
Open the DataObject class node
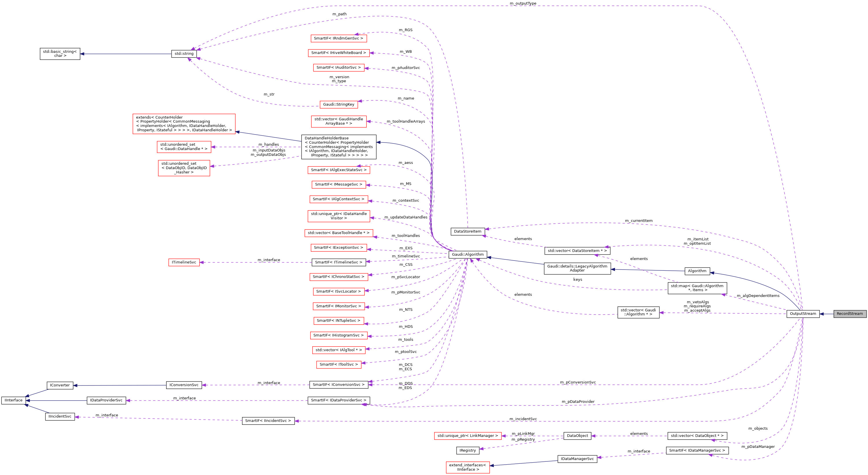[x=577, y=436]
